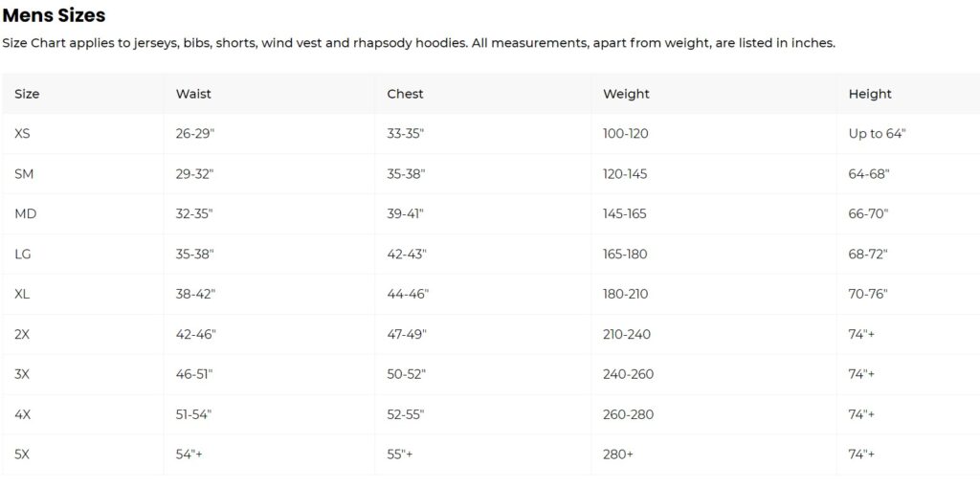Select the 44-46" chest measurement cell
The height and width of the screenshot is (488, 980).
[x=408, y=294]
